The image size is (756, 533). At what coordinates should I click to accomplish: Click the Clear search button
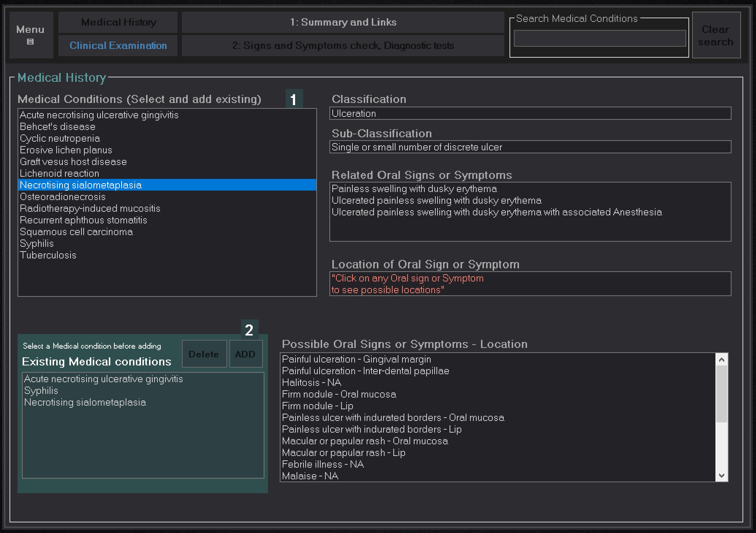[716, 35]
